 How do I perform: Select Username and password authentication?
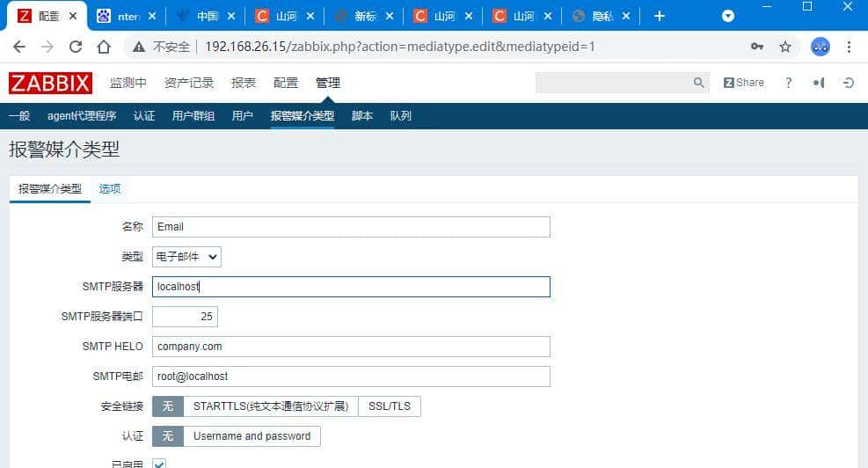252,436
